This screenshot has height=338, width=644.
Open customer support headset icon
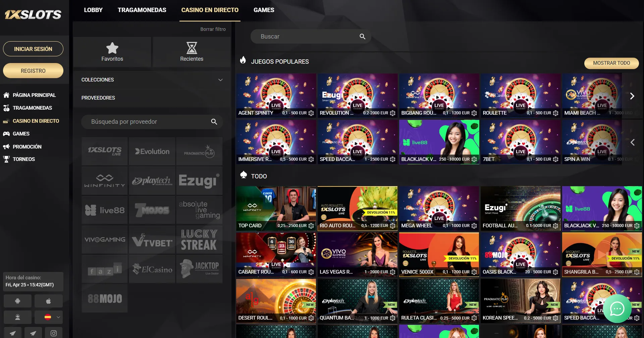pyautogui.click(x=17, y=317)
